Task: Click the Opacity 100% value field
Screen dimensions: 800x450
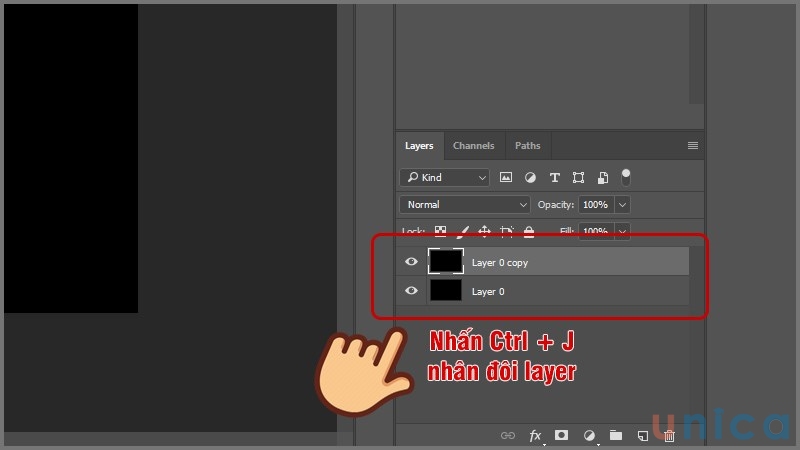Action: (x=596, y=204)
